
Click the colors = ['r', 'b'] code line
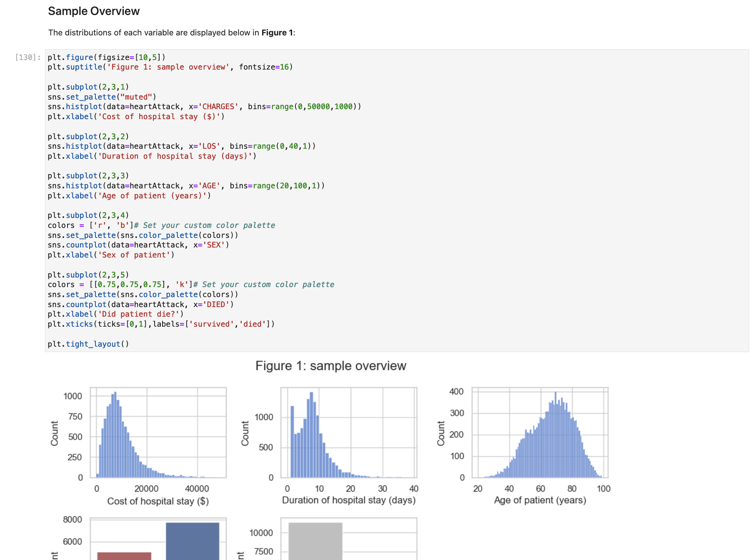point(161,225)
